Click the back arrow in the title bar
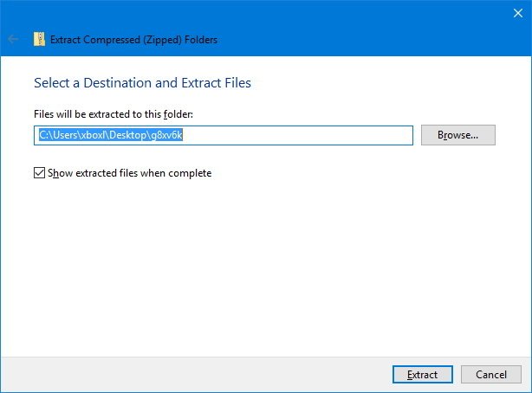Viewport: 532px width, 393px height. point(12,39)
